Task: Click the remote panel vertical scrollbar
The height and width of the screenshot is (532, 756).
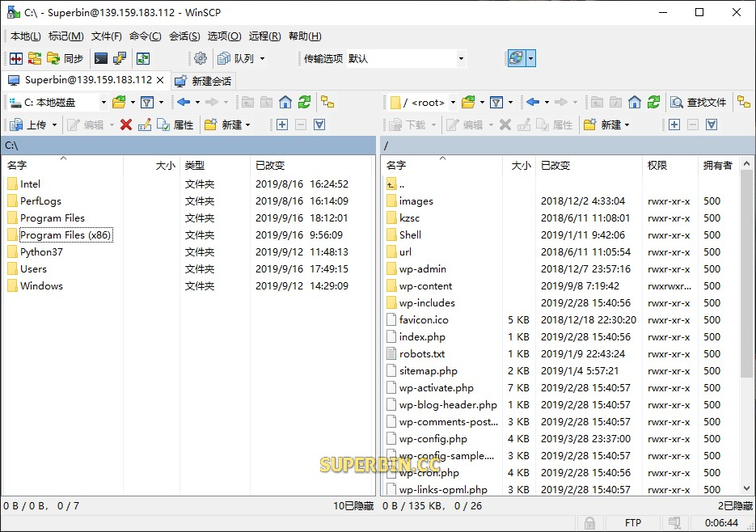Action: 746,273
